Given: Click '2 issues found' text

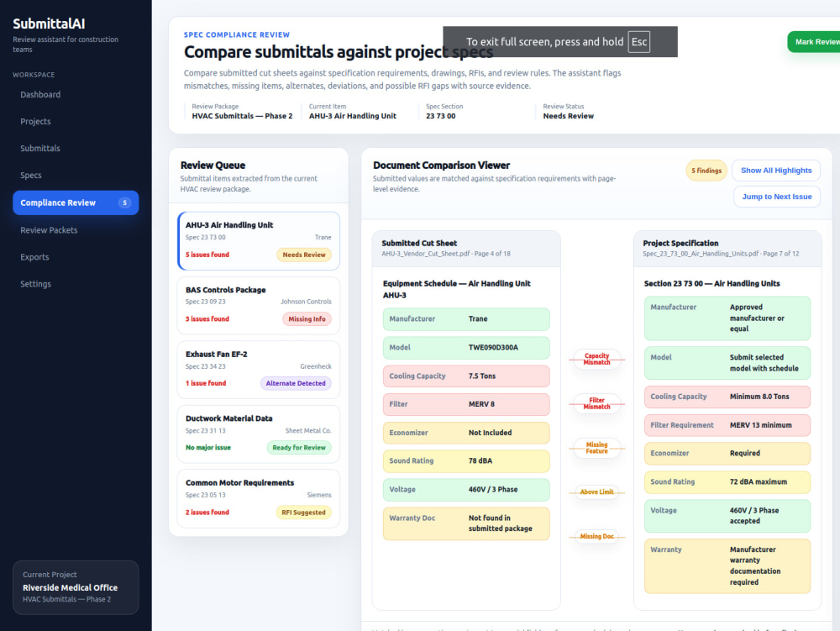Looking at the screenshot, I should point(207,513).
